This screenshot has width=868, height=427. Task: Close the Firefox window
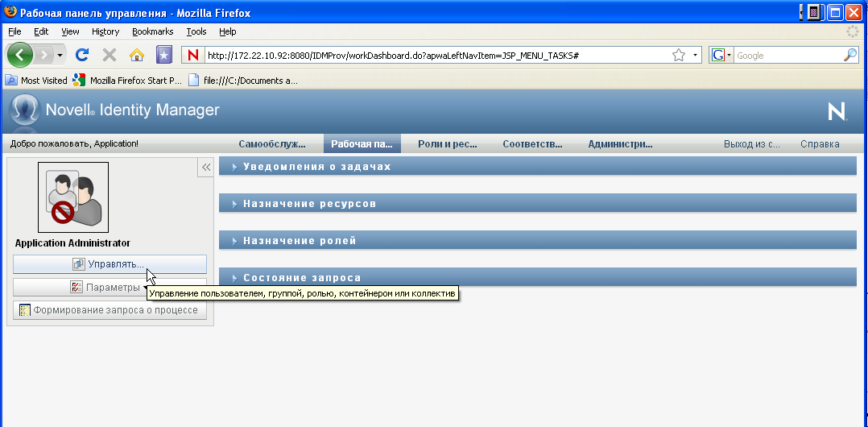tap(854, 12)
